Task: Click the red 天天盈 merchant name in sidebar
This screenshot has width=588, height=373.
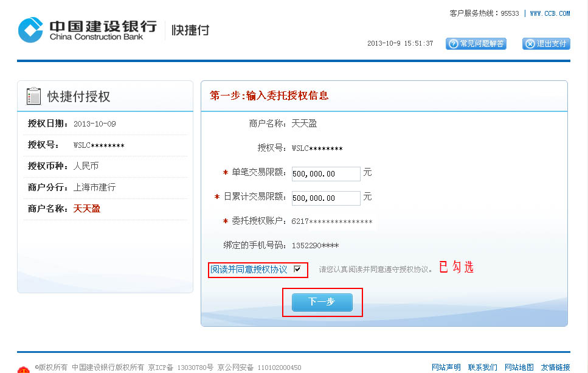Action: click(x=87, y=209)
